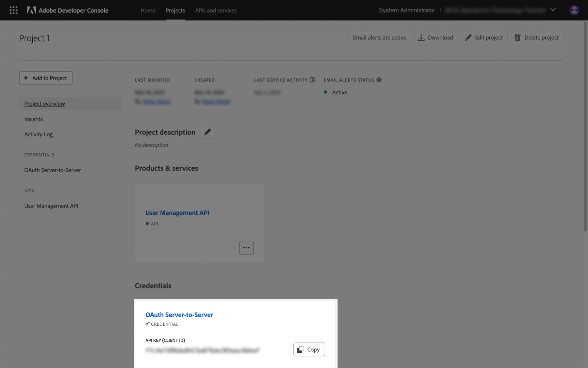
Task: Click the Delete project button
Action: (537, 37)
